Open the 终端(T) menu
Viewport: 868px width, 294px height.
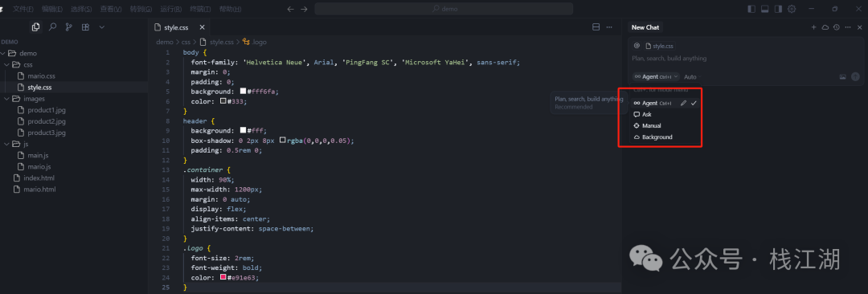point(200,9)
